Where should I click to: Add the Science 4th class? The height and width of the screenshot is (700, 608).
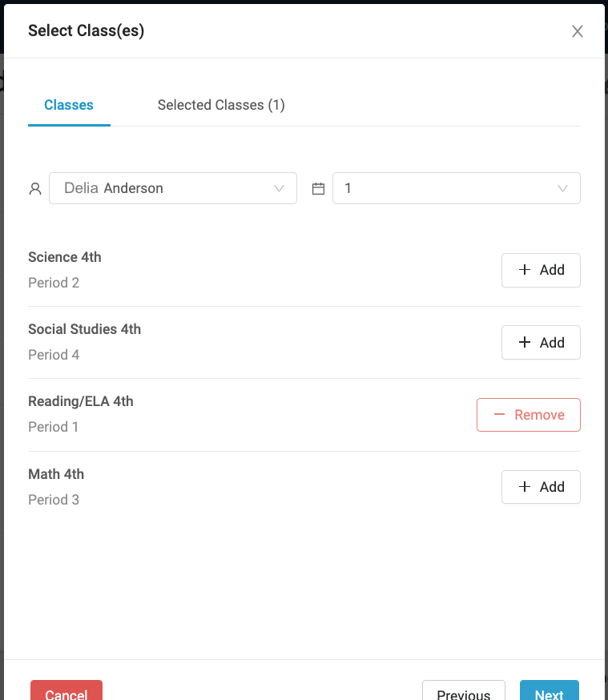(542, 270)
